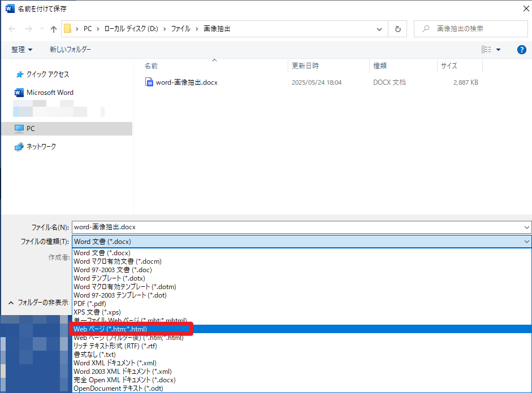Choose Word 文書 (*.docx) in list
Screen dimensions: 532x393
point(302,253)
